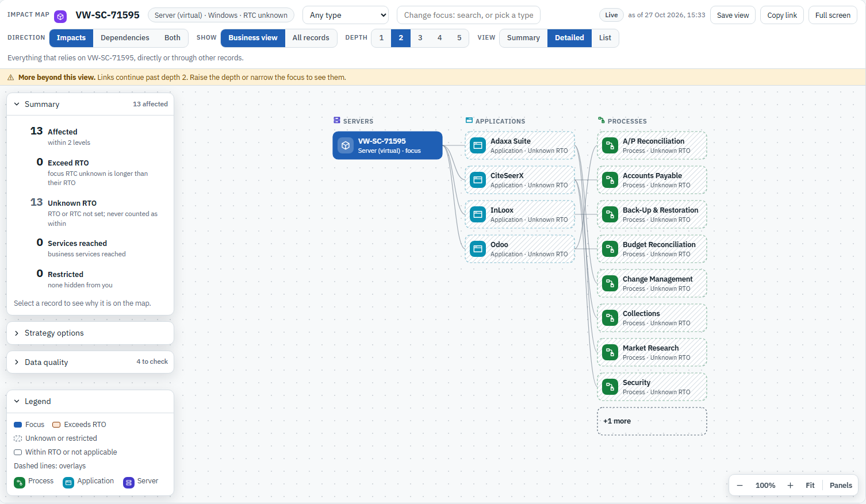This screenshot has height=504, width=866.
Task: Click the Change focus search field
Action: (469, 15)
